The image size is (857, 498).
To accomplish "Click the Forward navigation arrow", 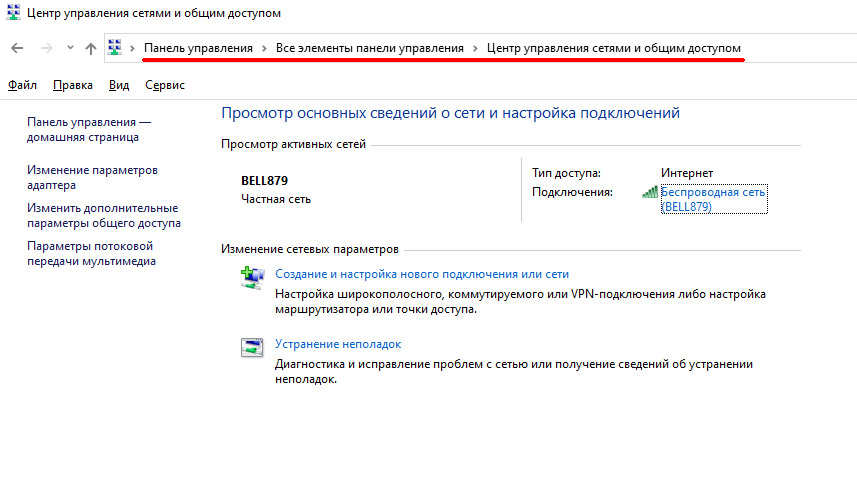I will (45, 48).
